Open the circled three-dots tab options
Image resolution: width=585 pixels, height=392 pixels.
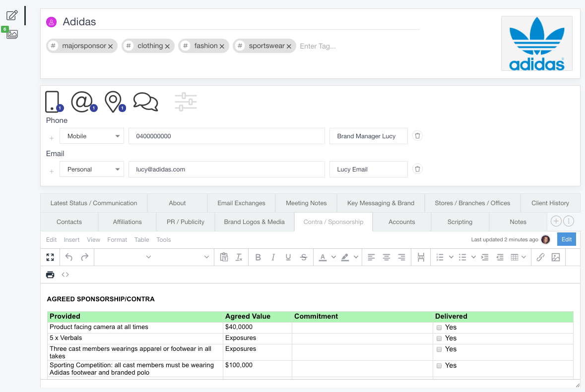pyautogui.click(x=568, y=221)
